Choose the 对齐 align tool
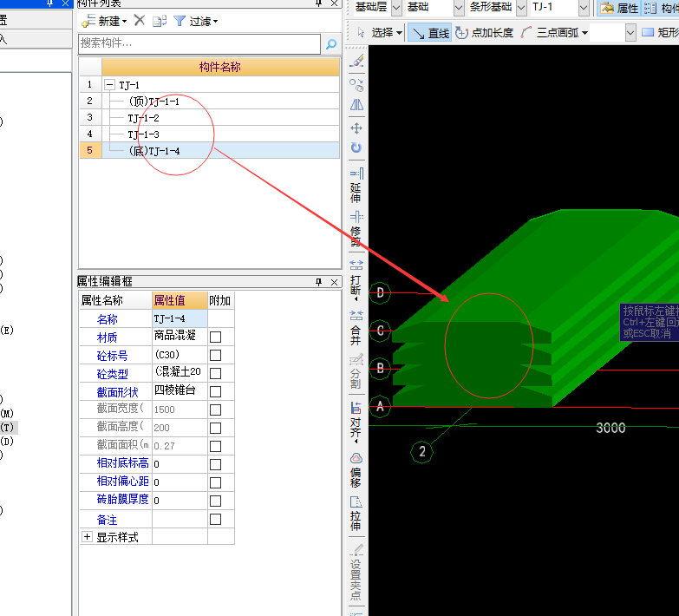The image size is (679, 616). point(356,423)
